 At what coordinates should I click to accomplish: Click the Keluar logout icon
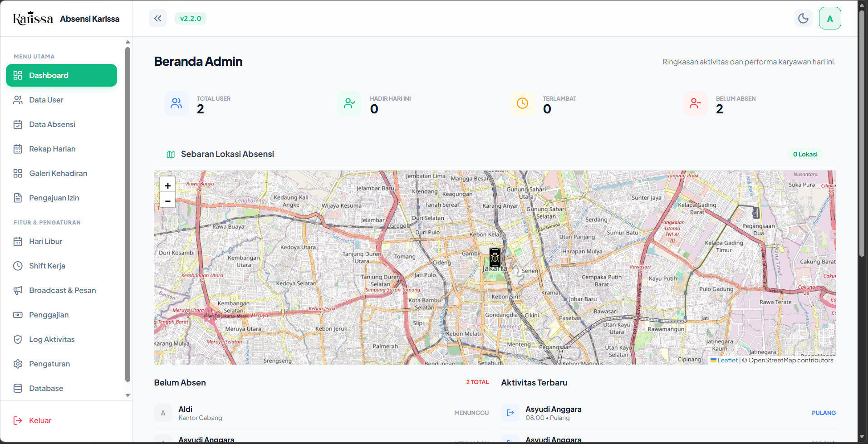pos(18,420)
